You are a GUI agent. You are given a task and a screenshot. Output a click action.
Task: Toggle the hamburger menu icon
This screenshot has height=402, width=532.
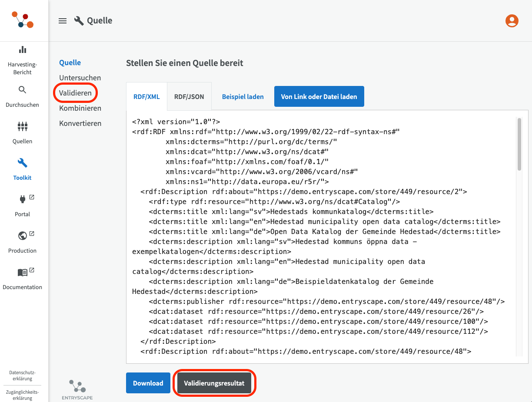[63, 21]
